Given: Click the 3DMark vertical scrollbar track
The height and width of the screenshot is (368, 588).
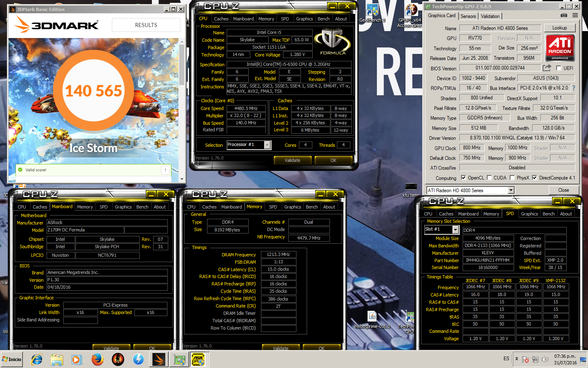Looking at the screenshot, I should pos(182,110).
